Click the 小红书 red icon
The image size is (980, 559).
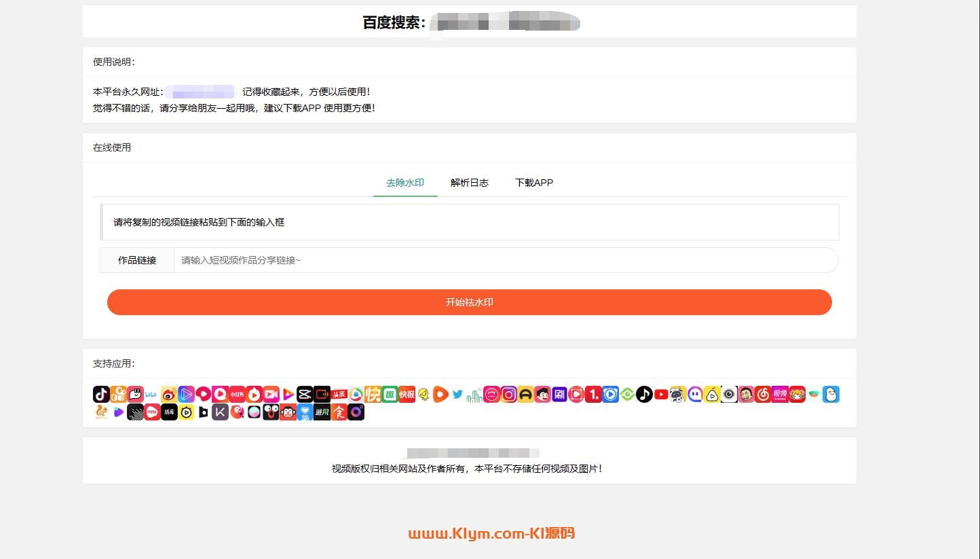(237, 395)
